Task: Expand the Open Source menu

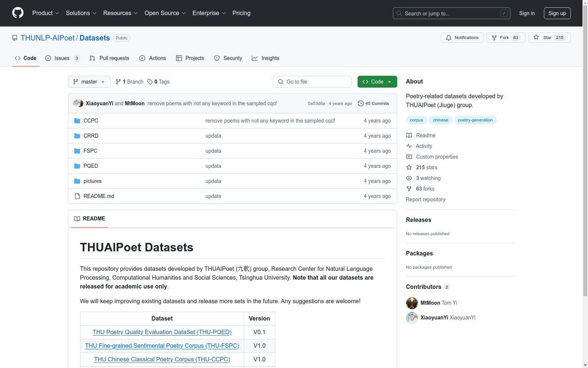Action: coord(165,13)
